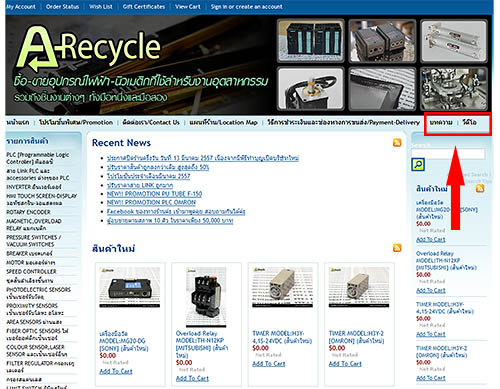This screenshot has width=500, height=389.
Task: Open banner thumbnail of the touch screen panel
Action: coord(382,89)
